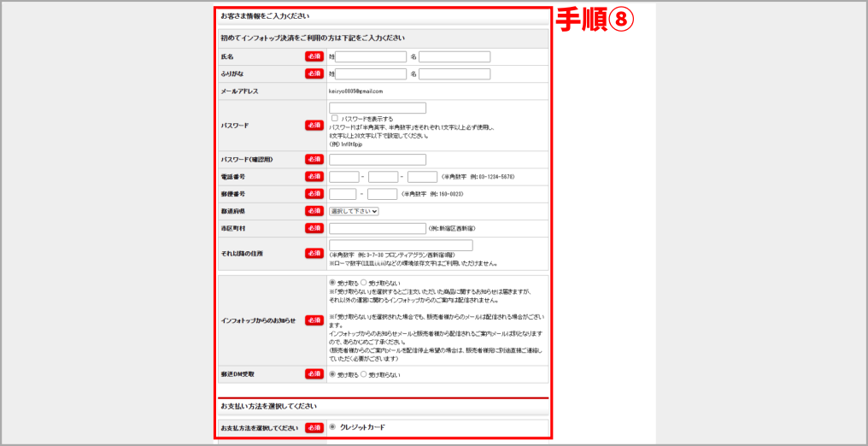868x446 pixels.
Task: Select the last 電話番号 box
Action: (x=422, y=177)
